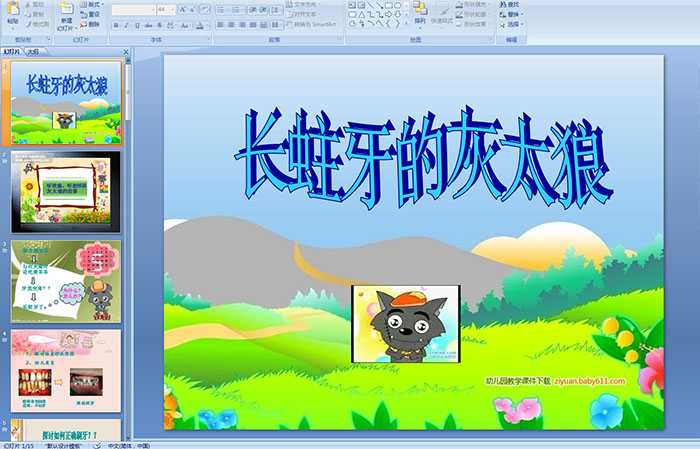
Task: Toggle Underline formatting
Action: click(x=137, y=25)
